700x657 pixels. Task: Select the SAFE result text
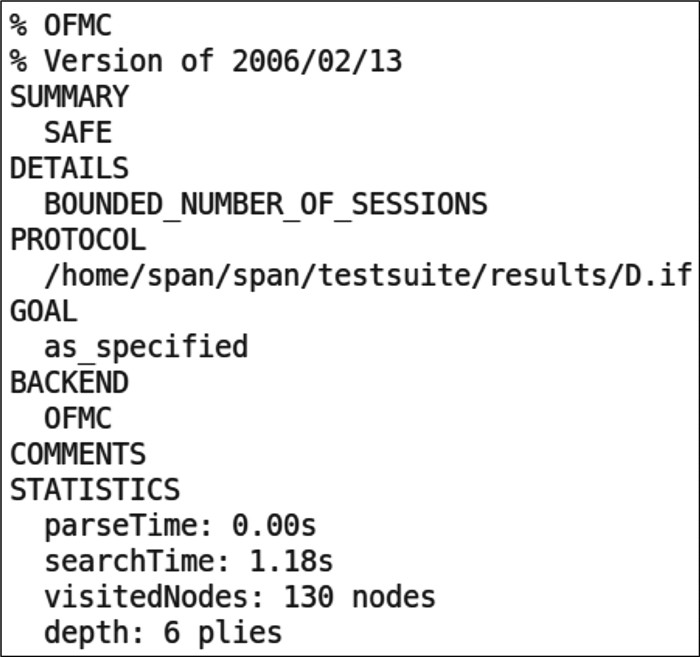tap(78, 133)
